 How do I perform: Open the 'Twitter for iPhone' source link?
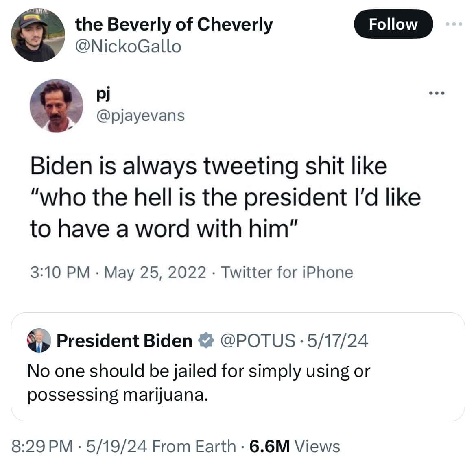[287, 272]
